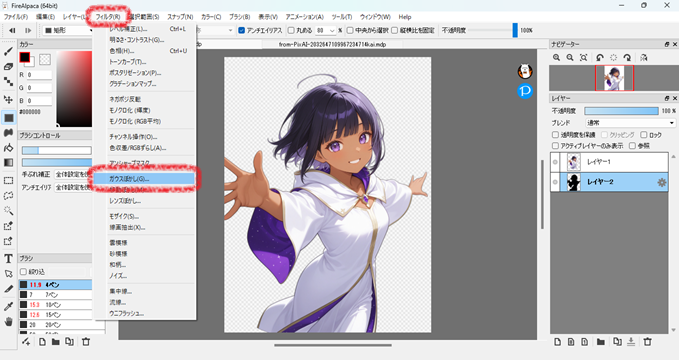Open the アニメーション(A) menu

pos(304,17)
